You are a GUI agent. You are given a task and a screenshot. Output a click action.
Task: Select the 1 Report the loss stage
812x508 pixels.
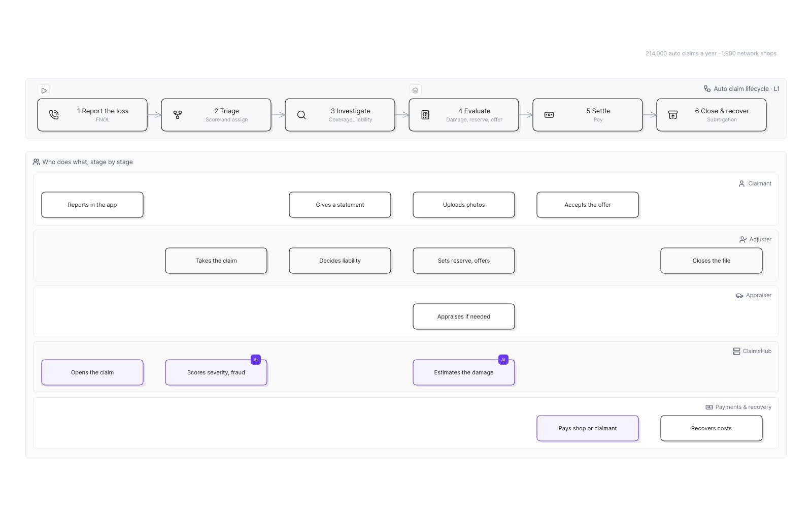coord(92,115)
